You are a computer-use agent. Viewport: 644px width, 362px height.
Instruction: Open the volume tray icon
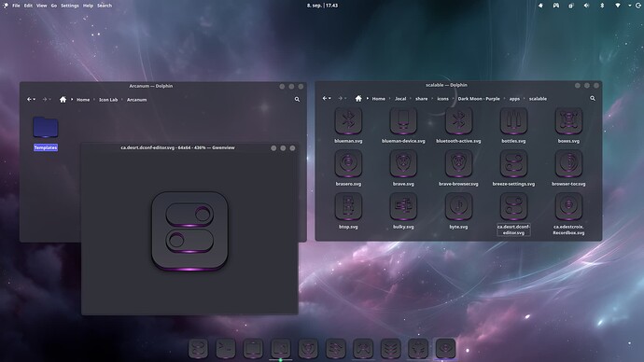pyautogui.click(x=586, y=6)
